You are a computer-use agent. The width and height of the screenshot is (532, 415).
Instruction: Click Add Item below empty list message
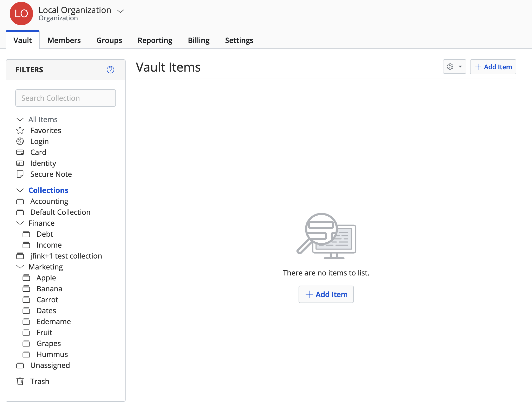pos(326,294)
